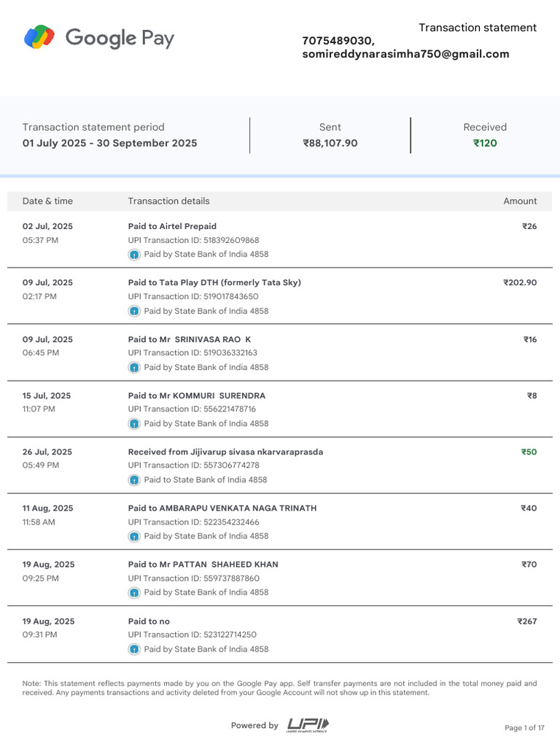
Task: Click the 'Powered by' footer text
Action: pos(254,725)
